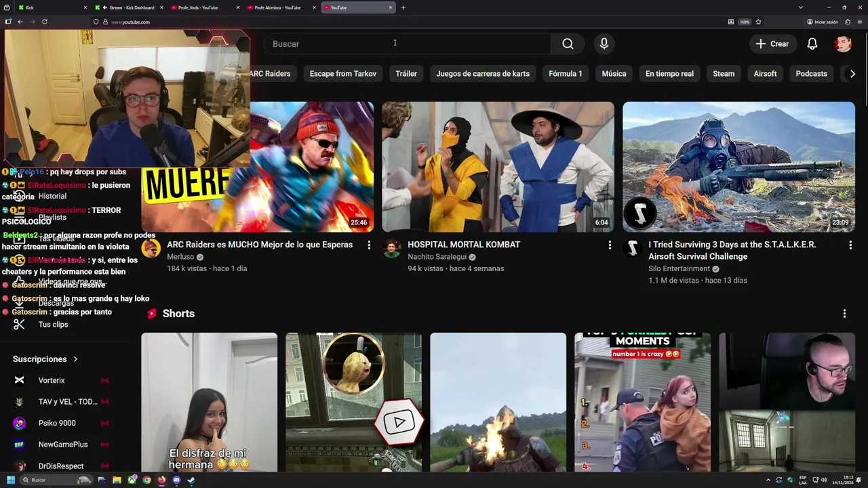The height and width of the screenshot is (488, 868).
Task: Click the 160% zoom level indicator
Action: [745, 22]
